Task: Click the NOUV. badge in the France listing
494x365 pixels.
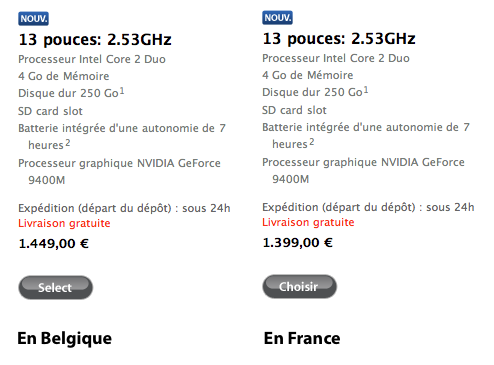Action: pos(277,18)
